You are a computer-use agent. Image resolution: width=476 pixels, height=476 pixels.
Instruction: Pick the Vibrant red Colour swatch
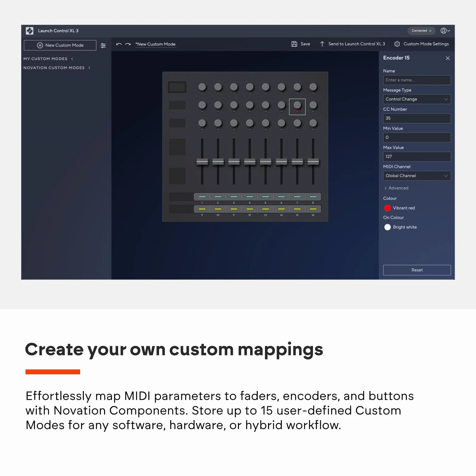[x=387, y=208]
